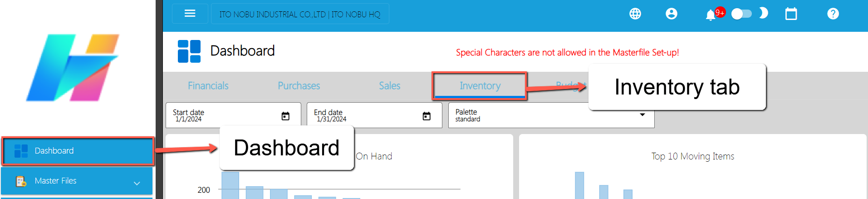Open the Inventory tab
Image resolution: width=868 pixels, height=199 pixels.
480,85
